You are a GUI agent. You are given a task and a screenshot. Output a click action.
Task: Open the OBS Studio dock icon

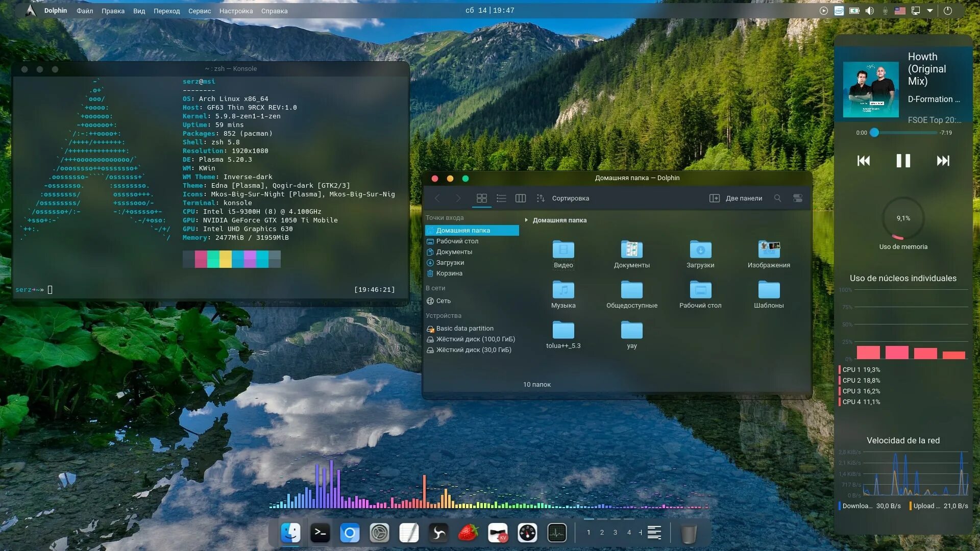(x=438, y=533)
